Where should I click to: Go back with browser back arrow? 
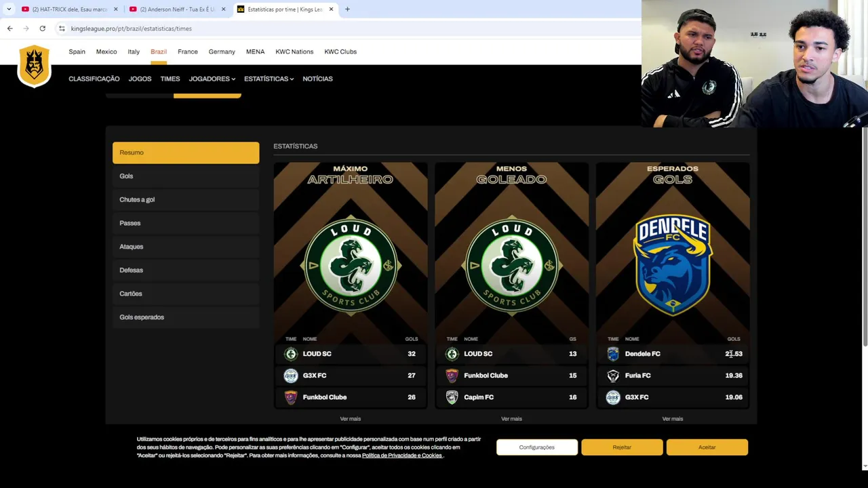point(9,28)
